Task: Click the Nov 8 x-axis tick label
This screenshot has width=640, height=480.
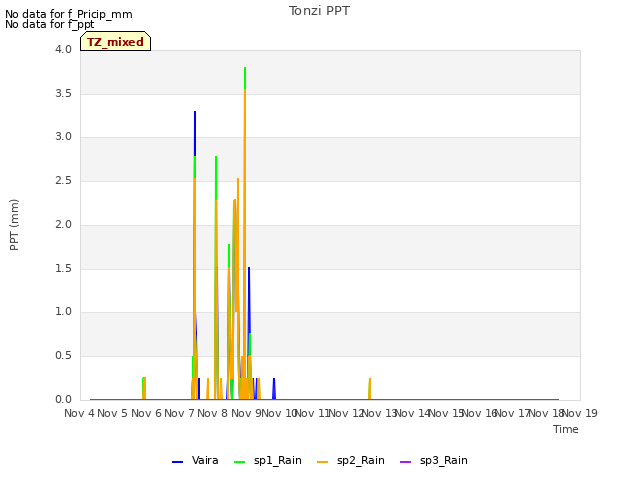Action: click(212, 413)
